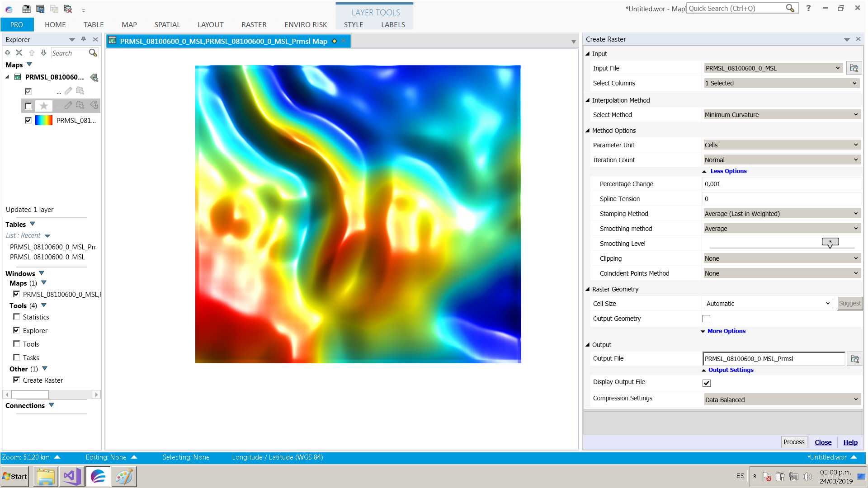Check the Statistics option under Tools
This screenshot has height=488, width=868.
point(17,317)
